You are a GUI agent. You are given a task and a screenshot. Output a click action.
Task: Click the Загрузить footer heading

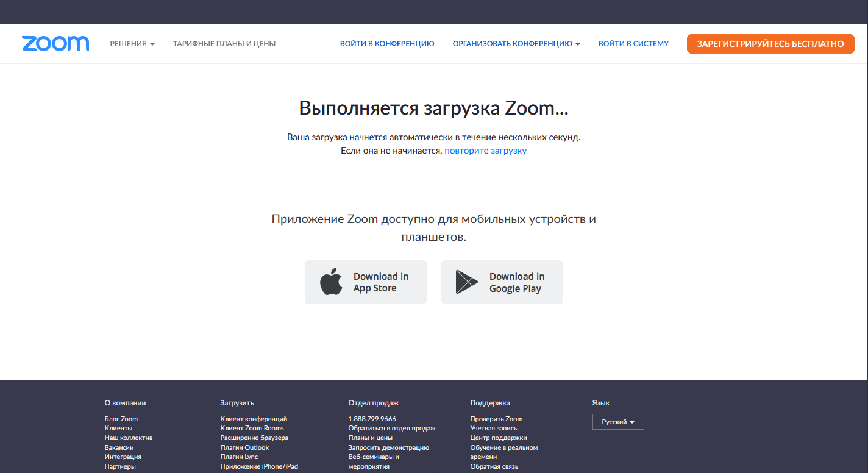pyautogui.click(x=237, y=403)
